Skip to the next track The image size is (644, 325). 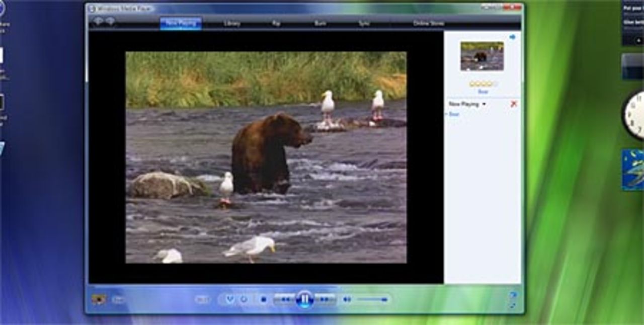[x=325, y=299]
